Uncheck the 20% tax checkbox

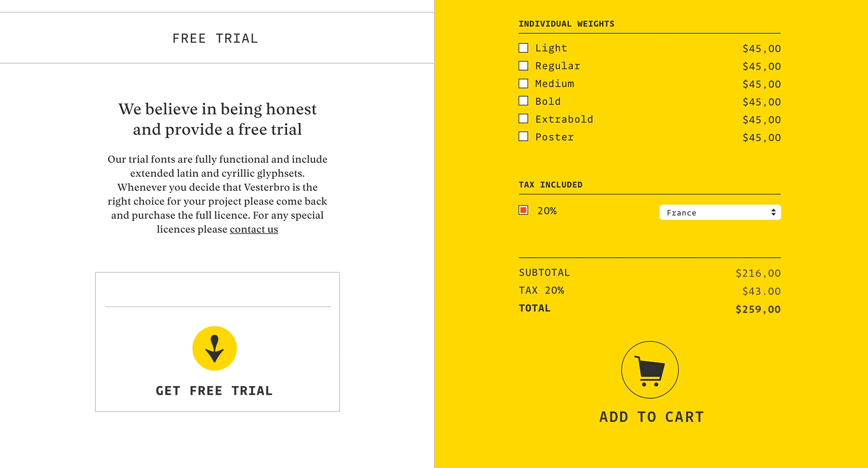524,210
